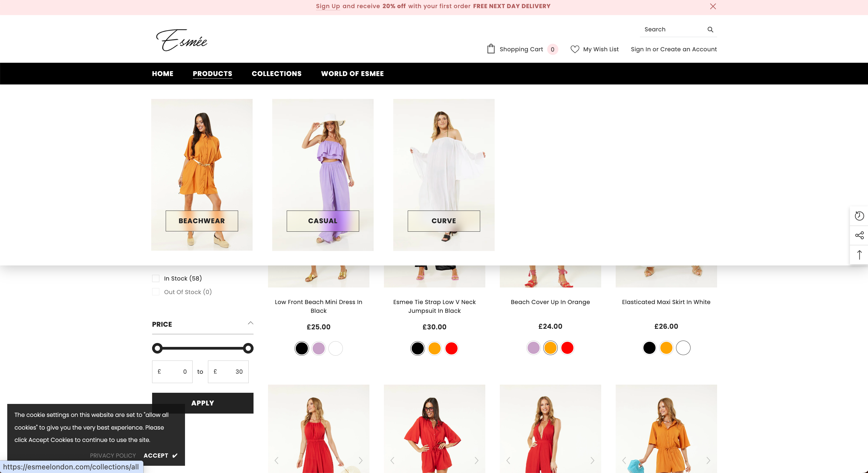Viewport: 868px width, 473px height.
Task: Open the recently viewed clock icon
Action: point(859,216)
